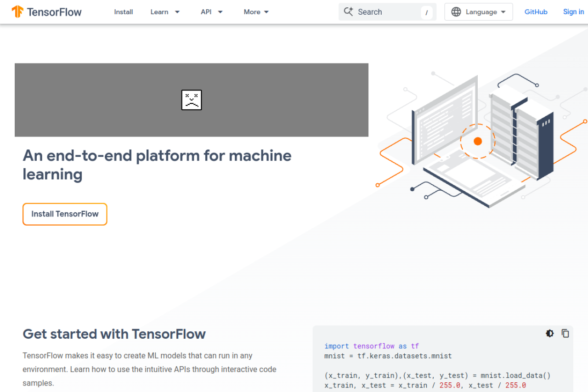The image size is (588, 392).
Task: Copy the code sample with copy icon
Action: [565, 334]
